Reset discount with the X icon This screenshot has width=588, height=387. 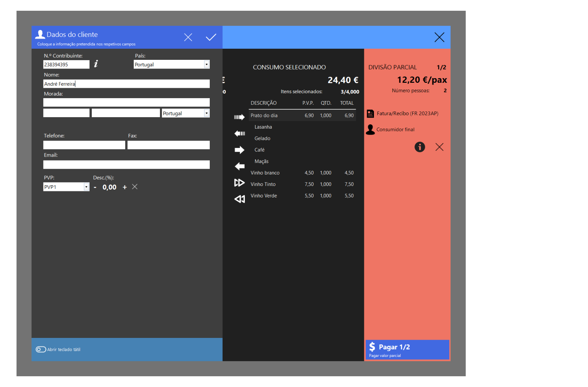click(x=135, y=187)
